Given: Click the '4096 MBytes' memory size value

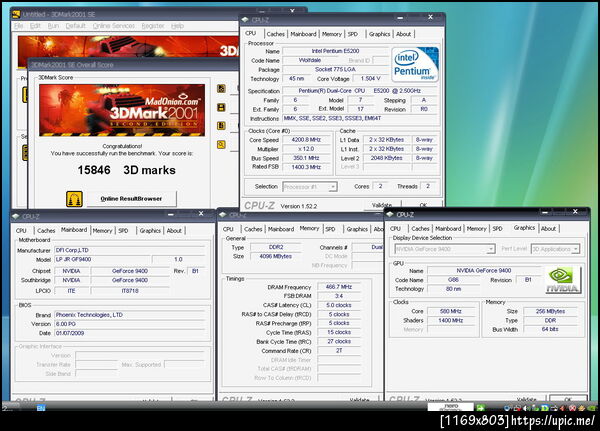Looking at the screenshot, I should click(276, 256).
